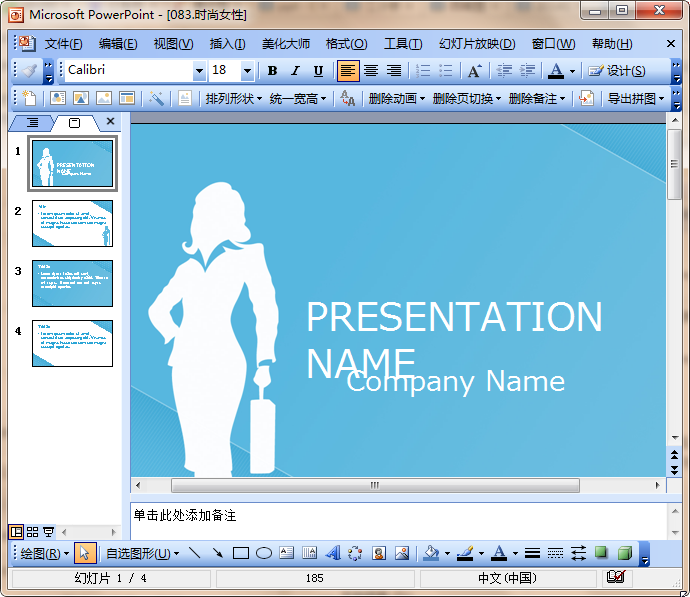Image resolution: width=690 pixels, height=597 pixels.
Task: Click the 导出拼图 button
Action: click(631, 98)
